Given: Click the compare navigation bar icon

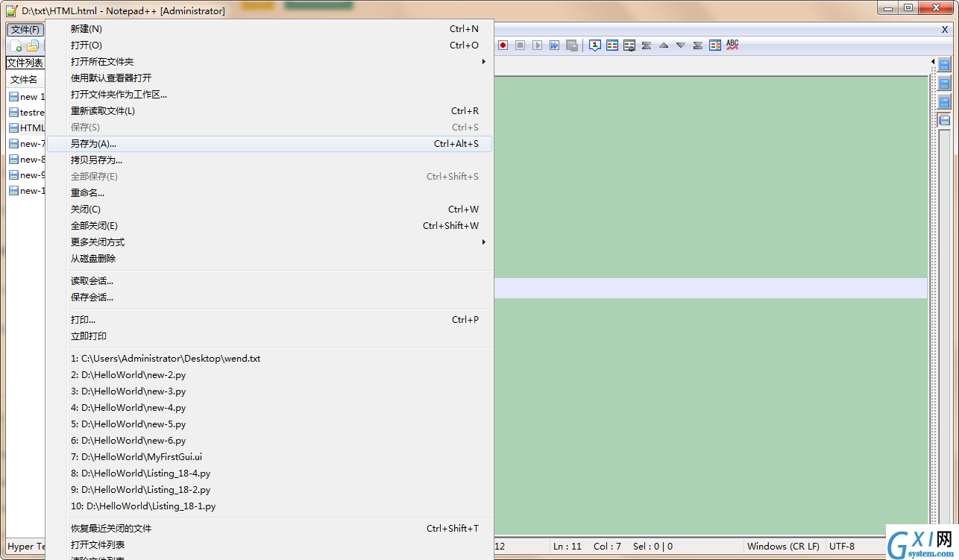Looking at the screenshot, I should click(x=715, y=45).
